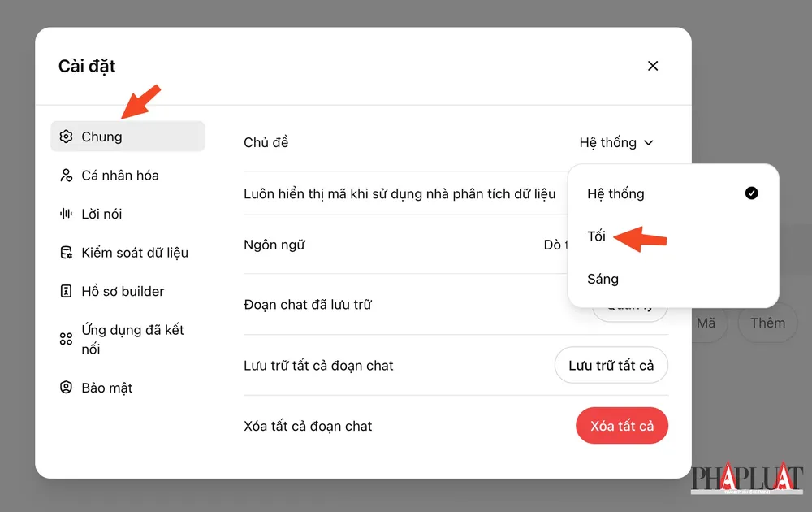This screenshot has width=812, height=512.
Task: Click the person icon beside Cá nhân hóa
Action: click(66, 175)
